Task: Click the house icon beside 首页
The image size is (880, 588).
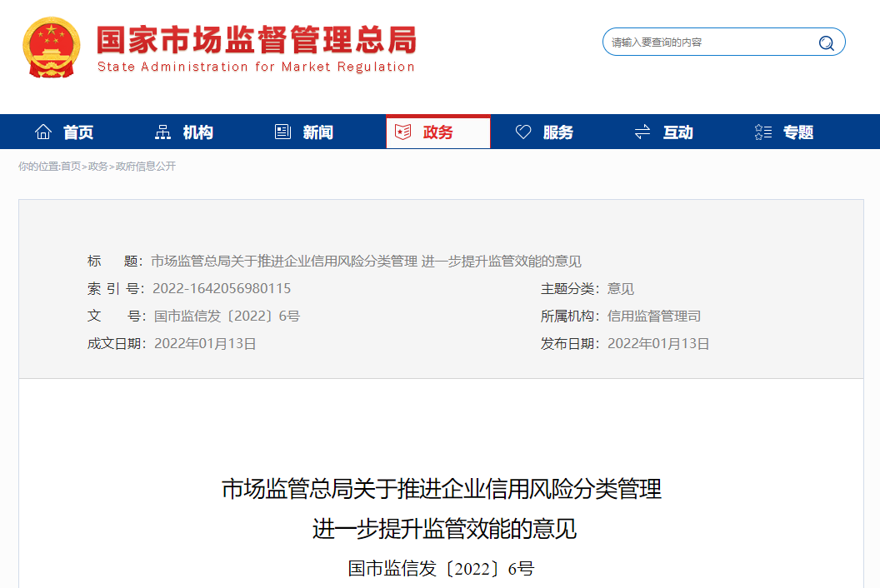Action: coord(43,132)
